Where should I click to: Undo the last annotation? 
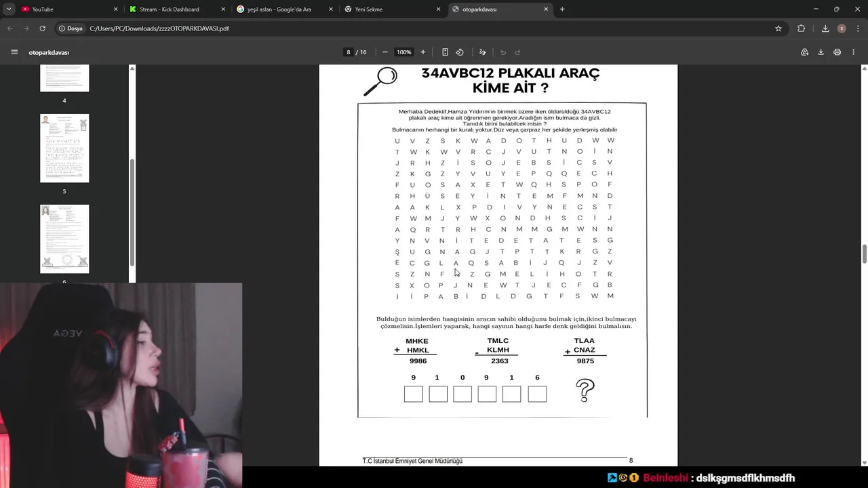pyautogui.click(x=503, y=52)
